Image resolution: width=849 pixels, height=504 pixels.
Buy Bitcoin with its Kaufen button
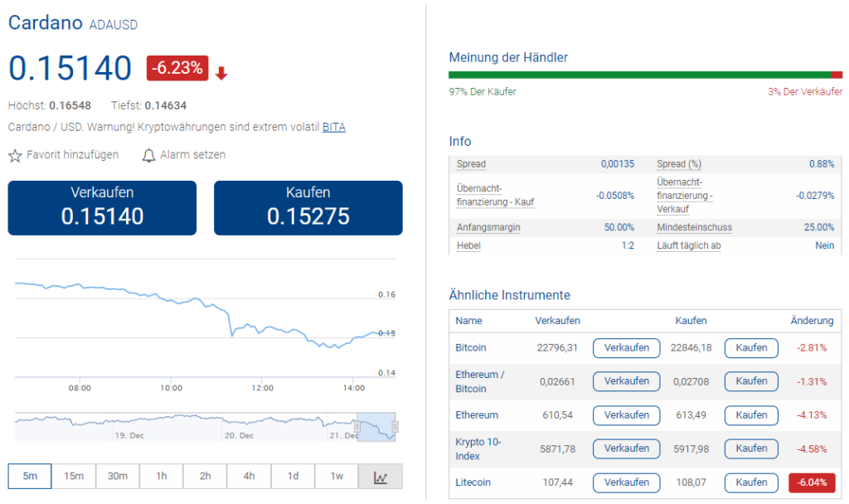751,348
